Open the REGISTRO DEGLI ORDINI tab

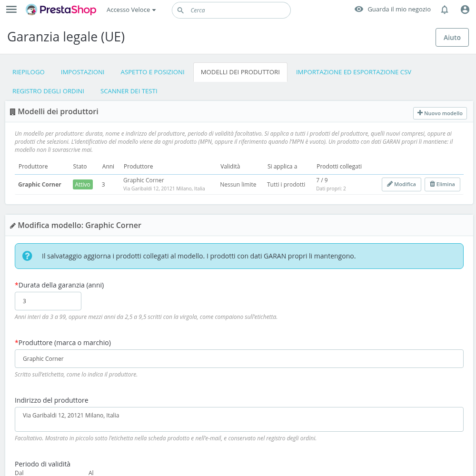(x=48, y=91)
